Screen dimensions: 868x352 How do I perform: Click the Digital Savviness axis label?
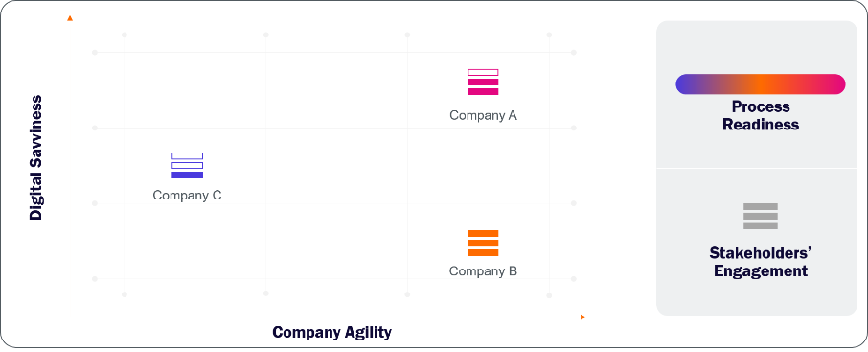pos(36,157)
